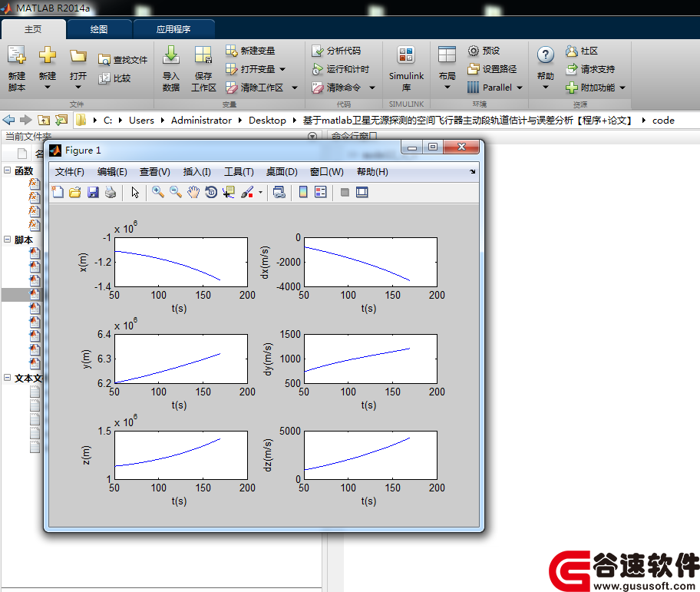Toggle the Data Cursor tool in Figure 1

coord(229,193)
